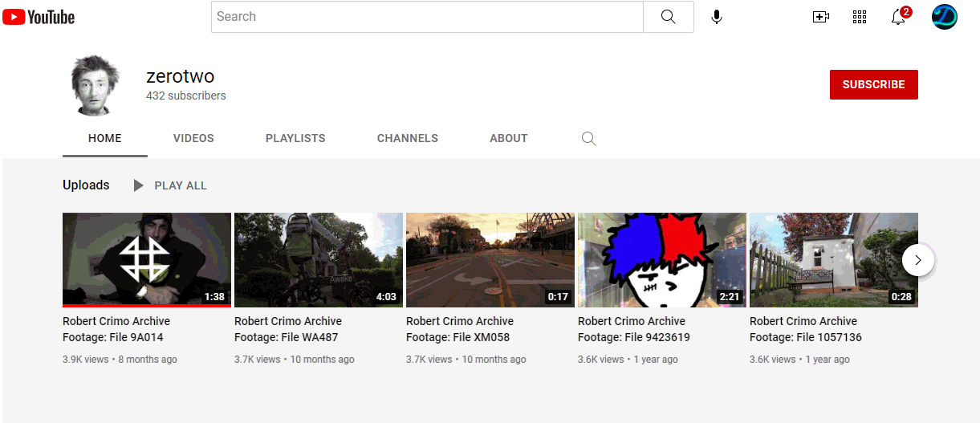Click title 'Footage: File XM058'
Viewport: 980px width, 423px height.
pyautogui.click(x=458, y=337)
